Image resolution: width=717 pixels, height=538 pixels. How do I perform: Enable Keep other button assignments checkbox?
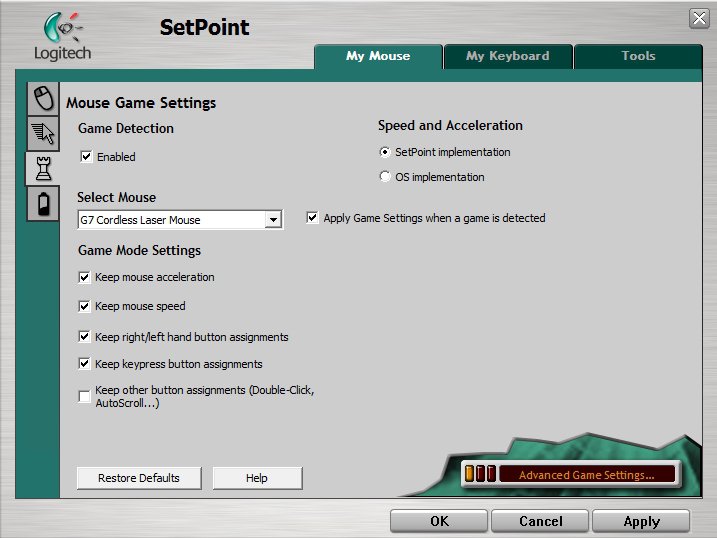click(x=85, y=396)
